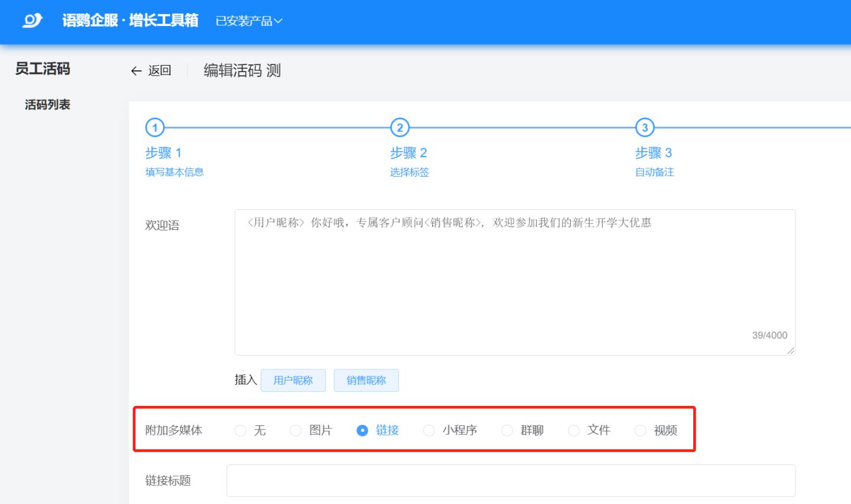Expand the 已安装产品 dropdown
This screenshot has height=504, width=851.
coord(249,21)
